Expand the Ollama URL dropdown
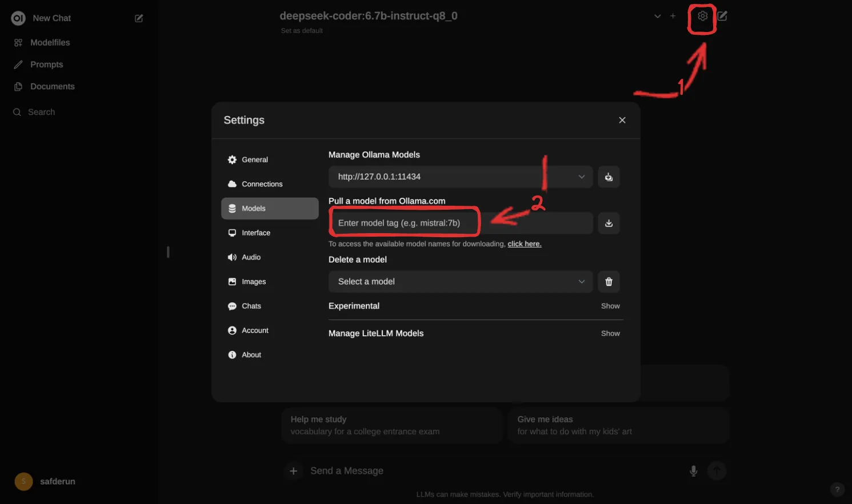The width and height of the screenshot is (852, 504). [461, 177]
